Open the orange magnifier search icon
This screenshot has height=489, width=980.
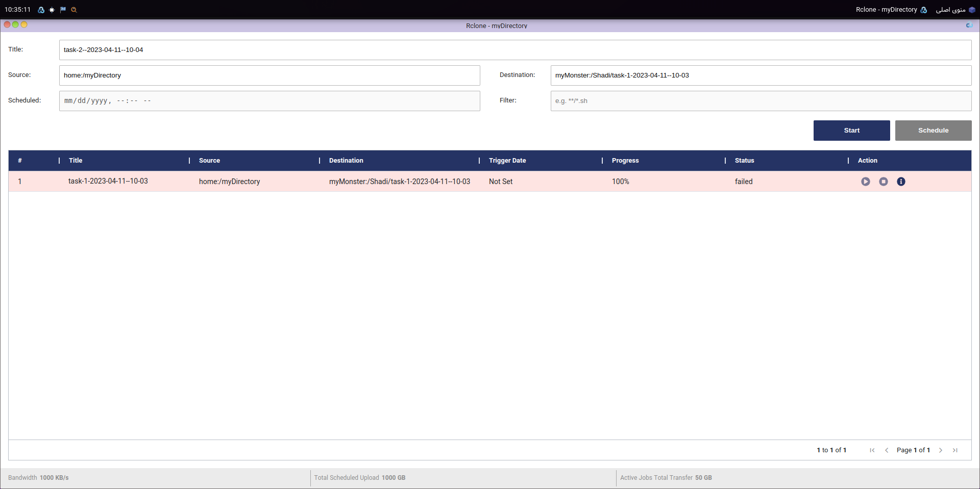[x=74, y=10]
